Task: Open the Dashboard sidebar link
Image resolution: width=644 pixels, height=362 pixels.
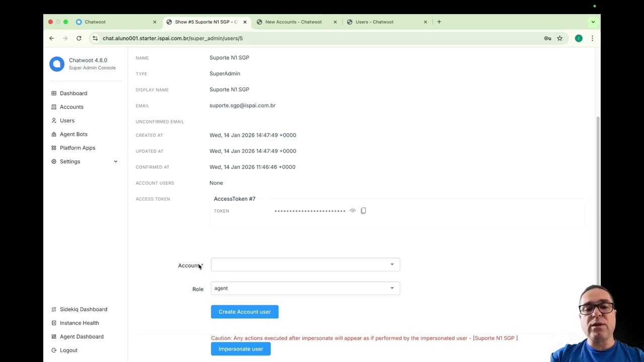Action: pos(73,93)
